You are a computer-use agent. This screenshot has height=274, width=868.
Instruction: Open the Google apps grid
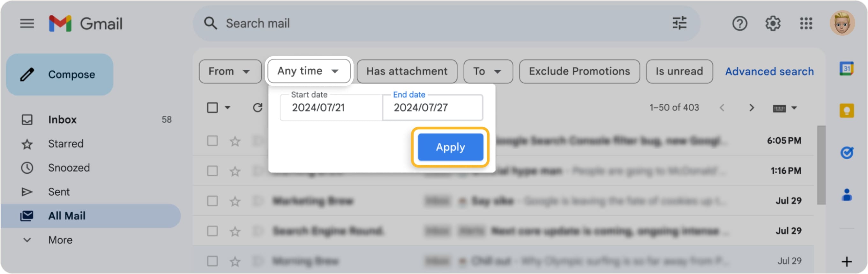pyautogui.click(x=806, y=23)
